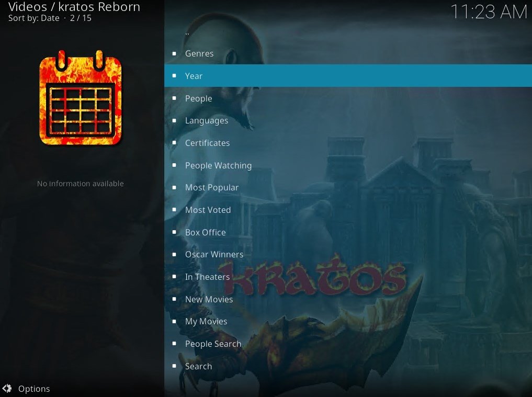
Task: Click the bullet icon beside Certificates
Action: coord(174,143)
